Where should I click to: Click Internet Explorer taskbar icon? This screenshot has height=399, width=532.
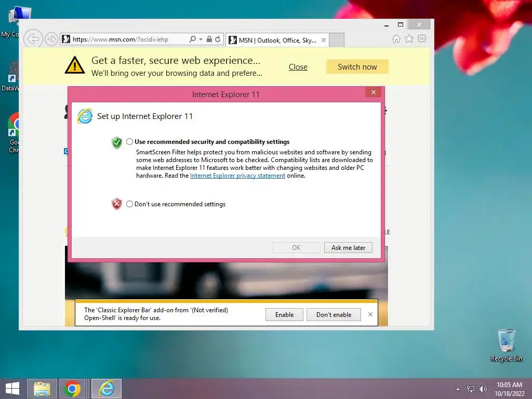(107, 389)
